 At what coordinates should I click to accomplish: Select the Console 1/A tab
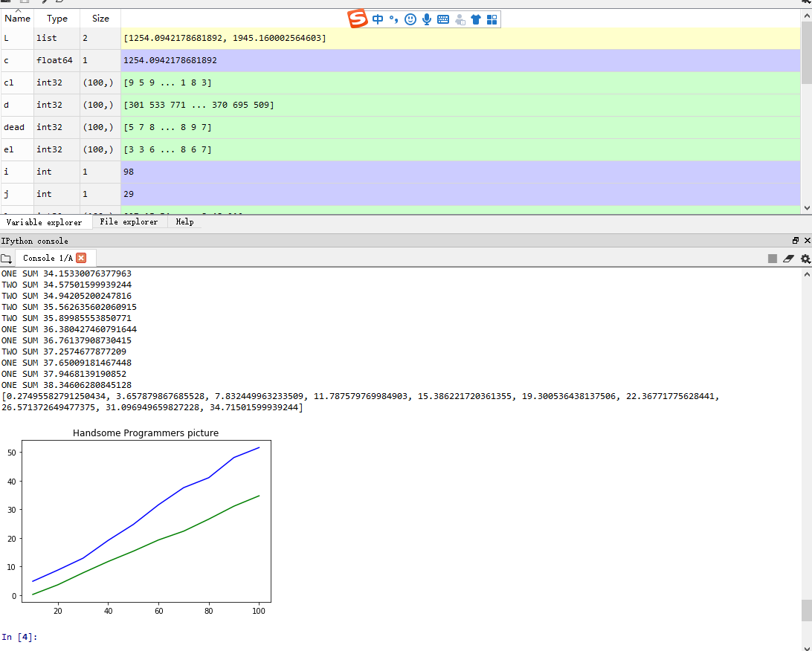pos(48,258)
